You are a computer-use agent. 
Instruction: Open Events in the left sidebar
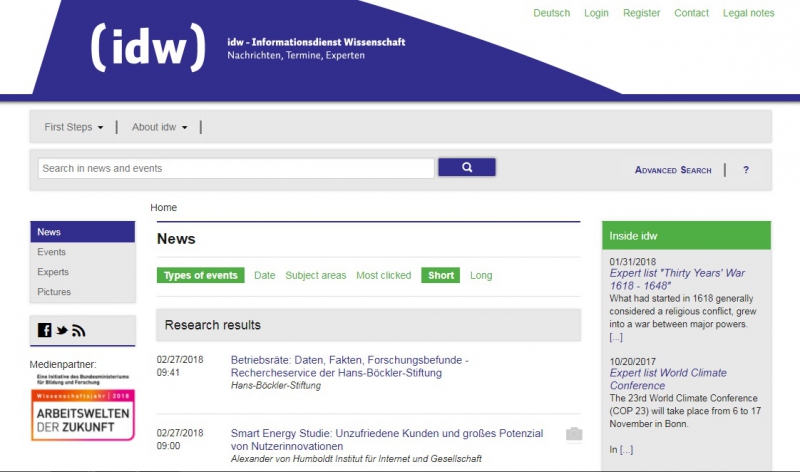click(52, 252)
